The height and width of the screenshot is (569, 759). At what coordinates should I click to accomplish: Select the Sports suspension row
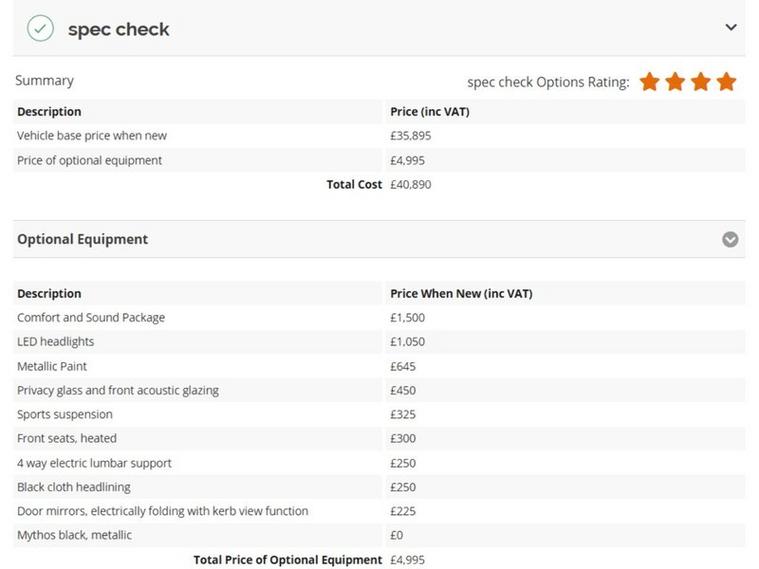(x=379, y=415)
